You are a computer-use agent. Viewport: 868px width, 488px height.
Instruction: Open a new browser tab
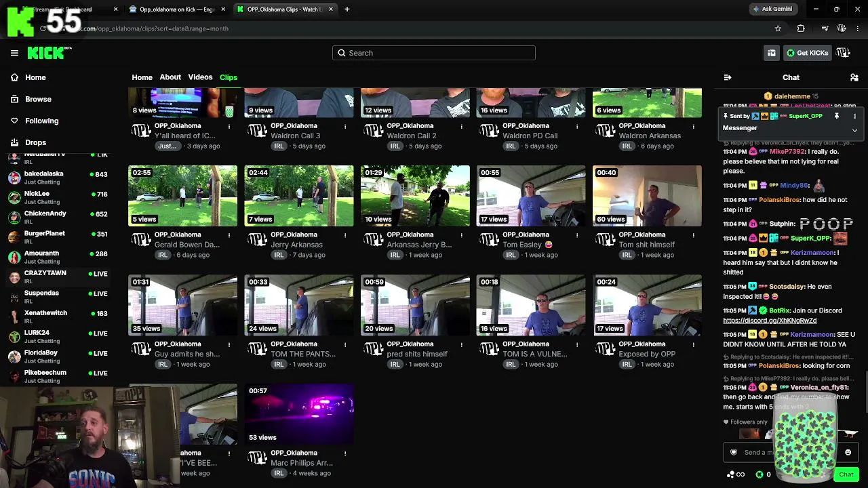[347, 9]
